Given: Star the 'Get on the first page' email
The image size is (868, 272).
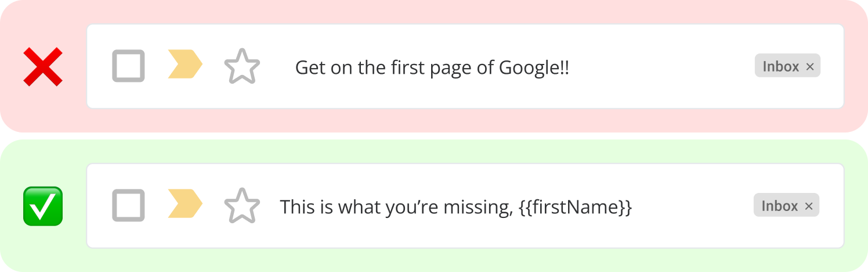Looking at the screenshot, I should click(242, 67).
